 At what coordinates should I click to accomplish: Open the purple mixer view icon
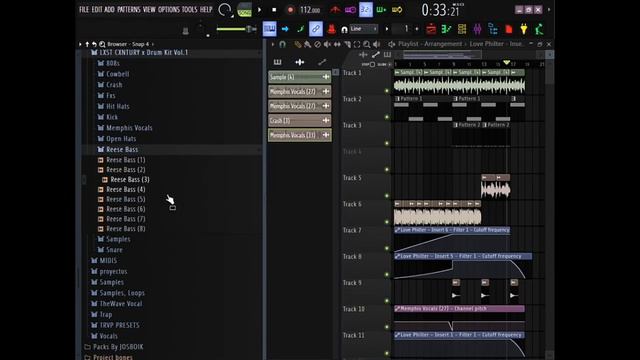pyautogui.click(x=477, y=29)
